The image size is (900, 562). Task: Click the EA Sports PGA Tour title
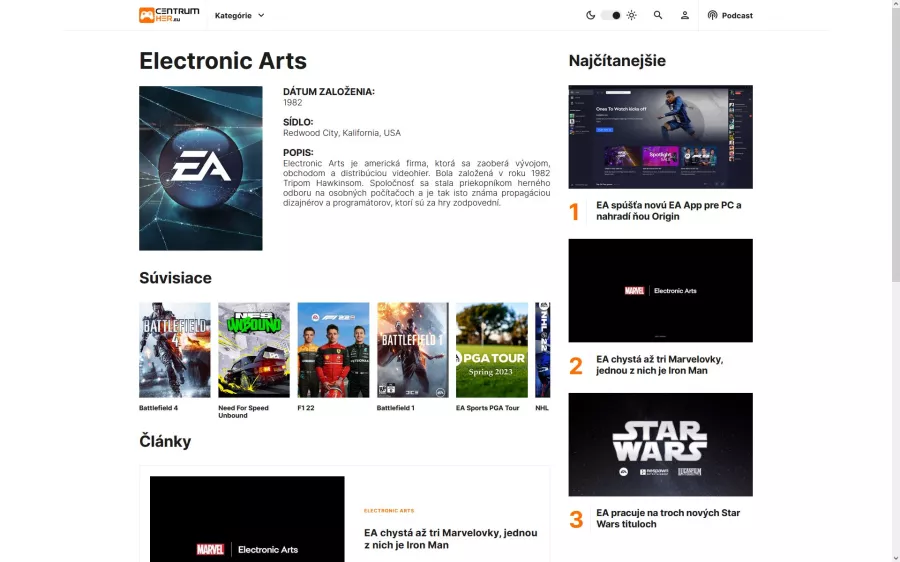pos(487,408)
